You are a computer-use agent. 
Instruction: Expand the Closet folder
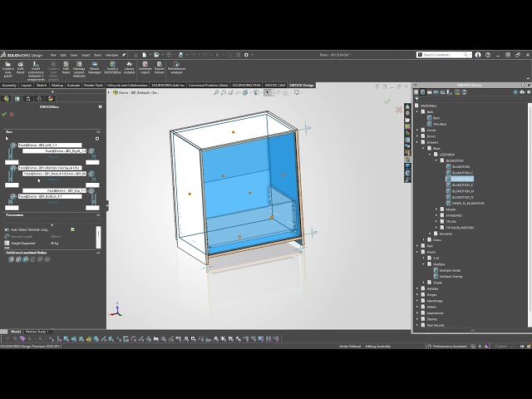[417, 131]
